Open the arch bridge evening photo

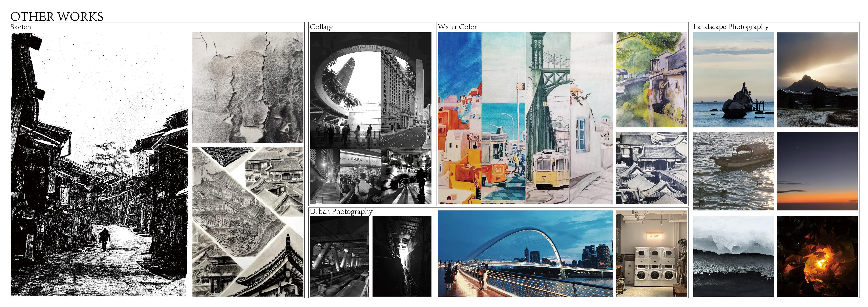click(x=525, y=254)
